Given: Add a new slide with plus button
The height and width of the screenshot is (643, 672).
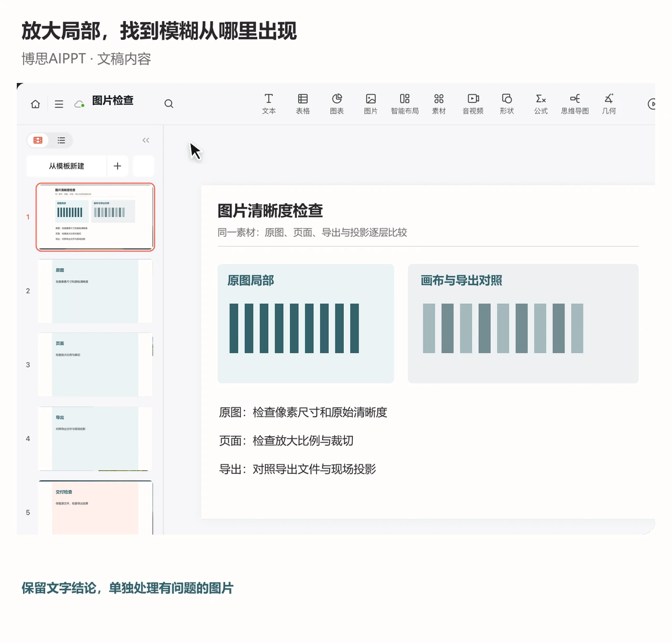Looking at the screenshot, I should [118, 166].
